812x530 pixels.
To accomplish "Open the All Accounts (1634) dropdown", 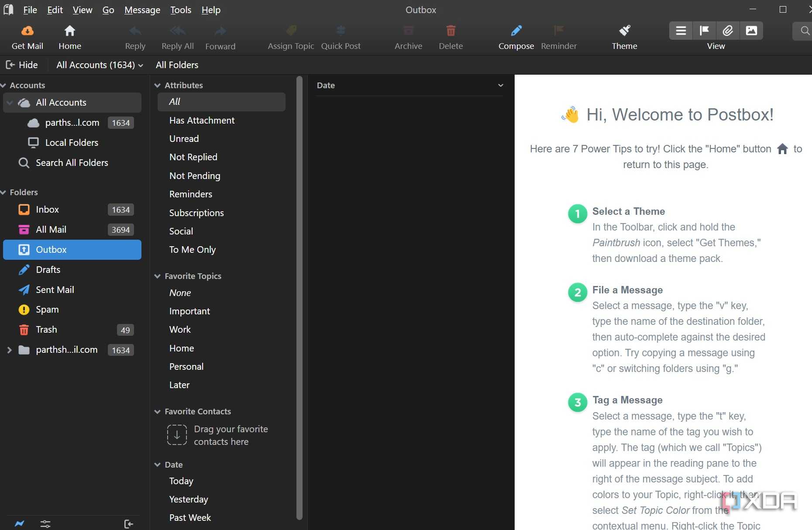I will point(100,65).
